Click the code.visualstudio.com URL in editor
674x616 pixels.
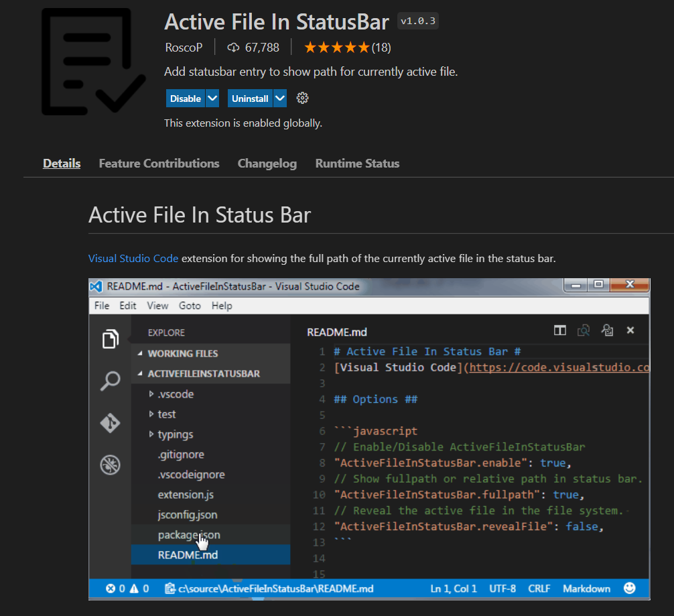559,367
